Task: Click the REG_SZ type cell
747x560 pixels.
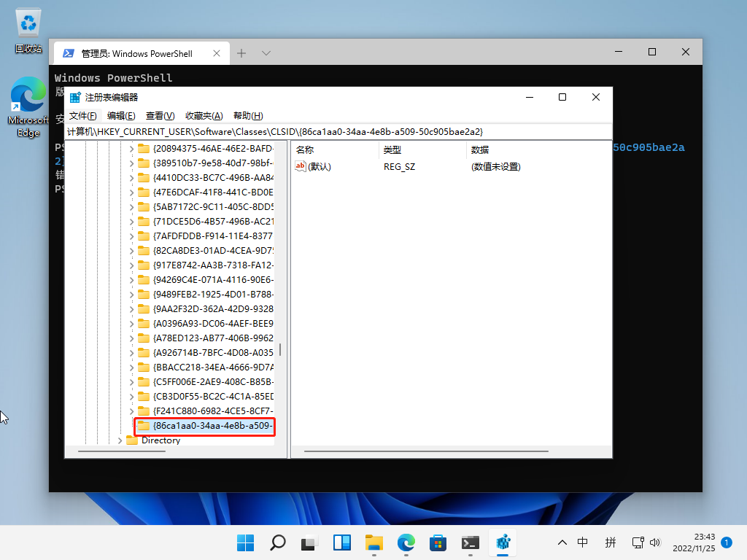Action: [x=399, y=167]
